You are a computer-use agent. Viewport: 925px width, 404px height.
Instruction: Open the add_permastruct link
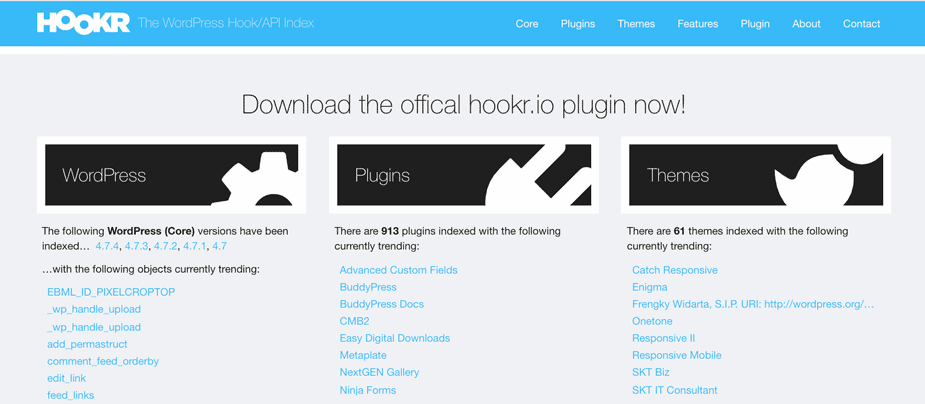point(87,344)
